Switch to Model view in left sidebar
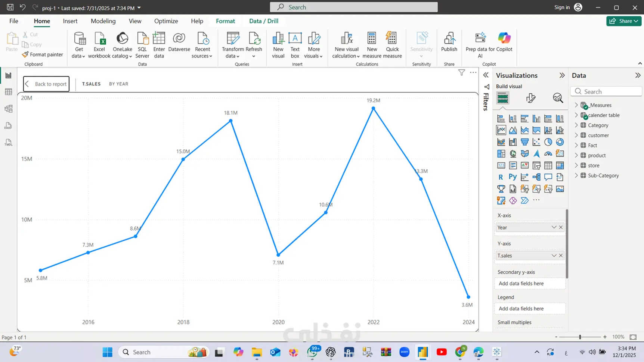The width and height of the screenshot is (644, 362). [8, 109]
